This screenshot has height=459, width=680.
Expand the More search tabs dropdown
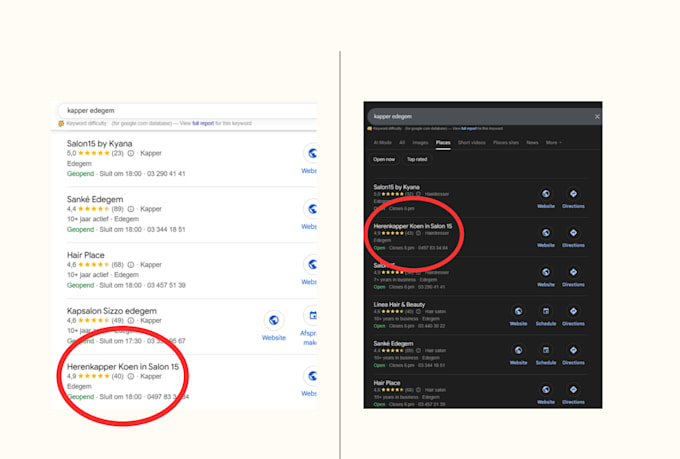[x=553, y=142]
